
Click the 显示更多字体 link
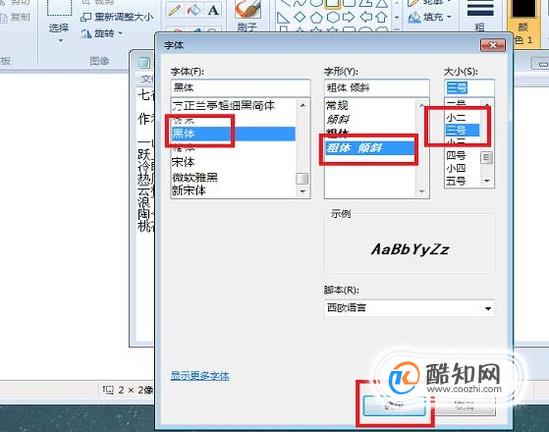200,376
